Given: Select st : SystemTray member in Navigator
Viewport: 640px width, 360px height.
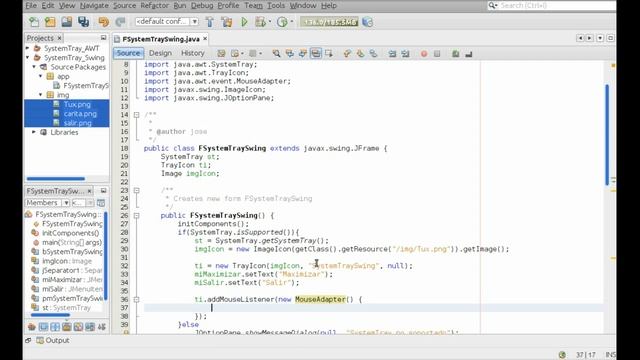Looking at the screenshot, I should pos(66,308).
